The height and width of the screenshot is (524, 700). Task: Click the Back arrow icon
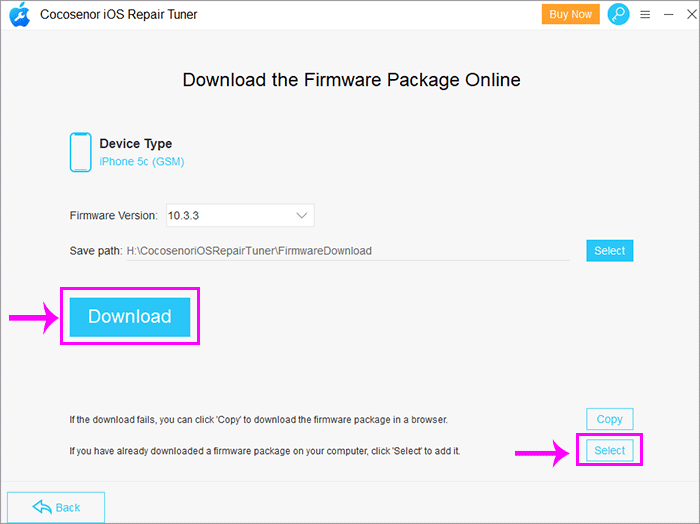[x=42, y=507]
